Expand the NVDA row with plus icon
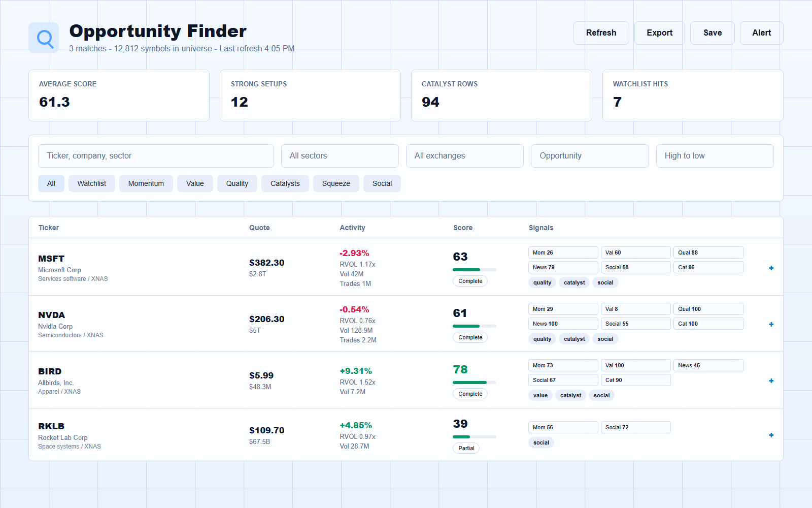Screen dimensions: 812x508 point(771,324)
